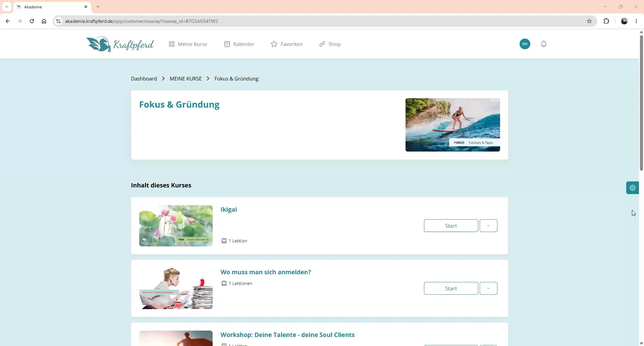Open the browser extensions menu
This screenshot has width=644, height=346.
[x=606, y=21]
